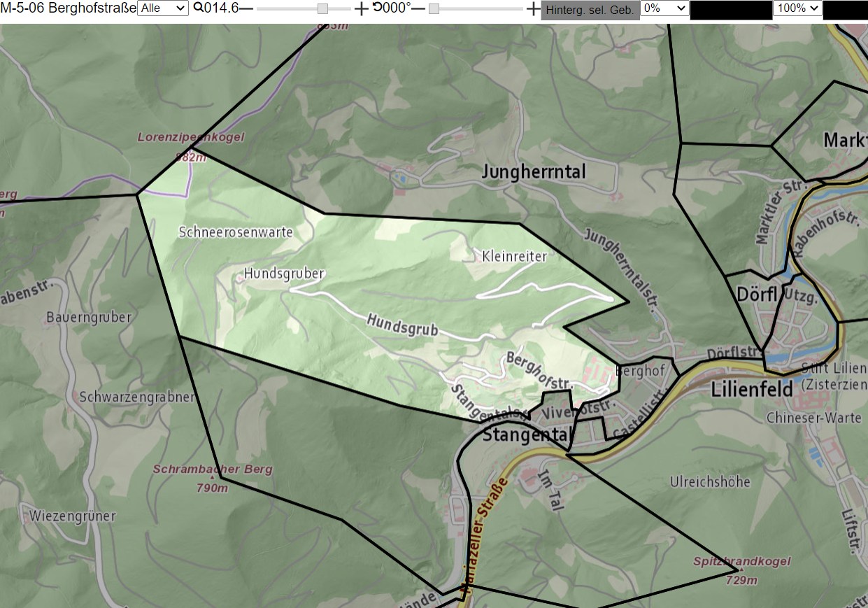Click the rotation plus button
This screenshot has height=608, width=868.
(x=534, y=8)
